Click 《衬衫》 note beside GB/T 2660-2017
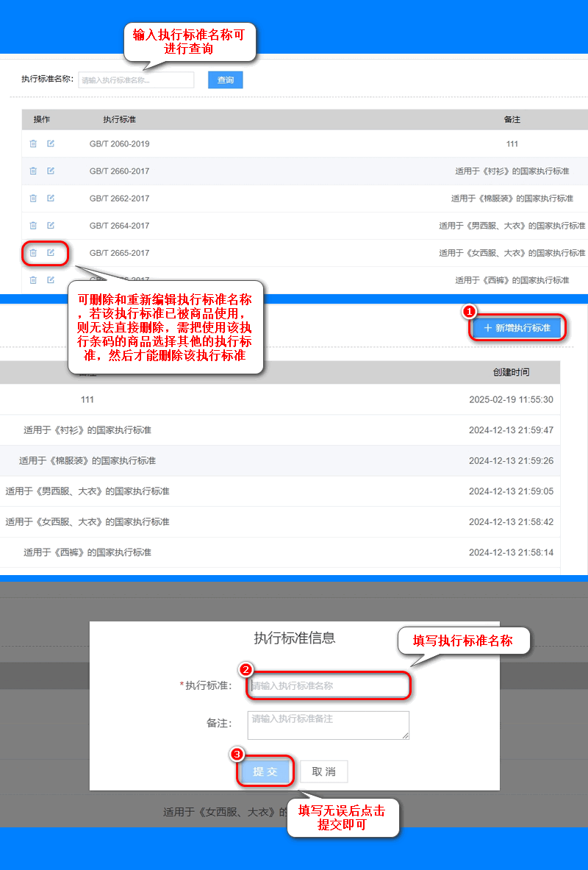The height and width of the screenshot is (870, 588). [x=512, y=171]
